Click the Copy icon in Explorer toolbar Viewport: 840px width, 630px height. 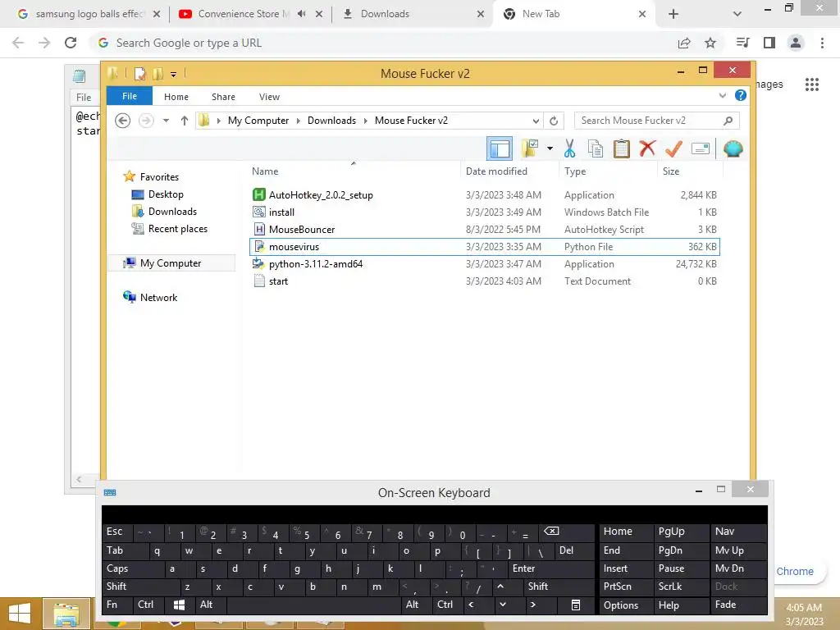(596, 148)
